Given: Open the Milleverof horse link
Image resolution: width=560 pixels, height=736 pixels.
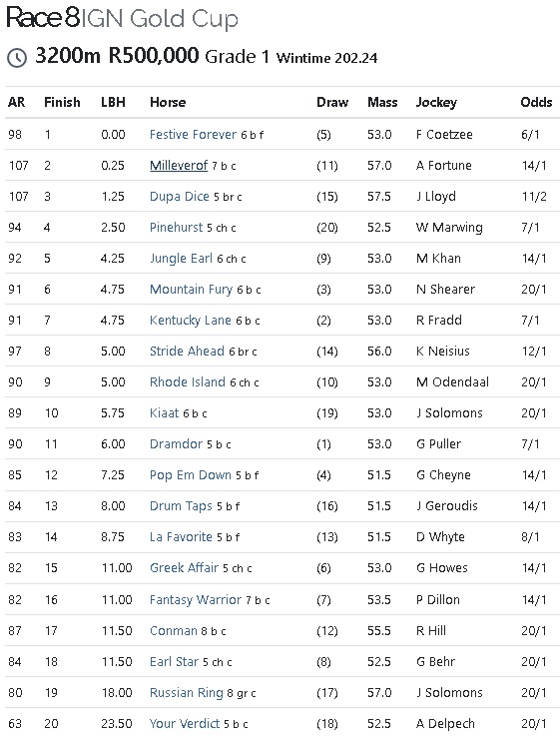Looking at the screenshot, I should pos(179,166).
